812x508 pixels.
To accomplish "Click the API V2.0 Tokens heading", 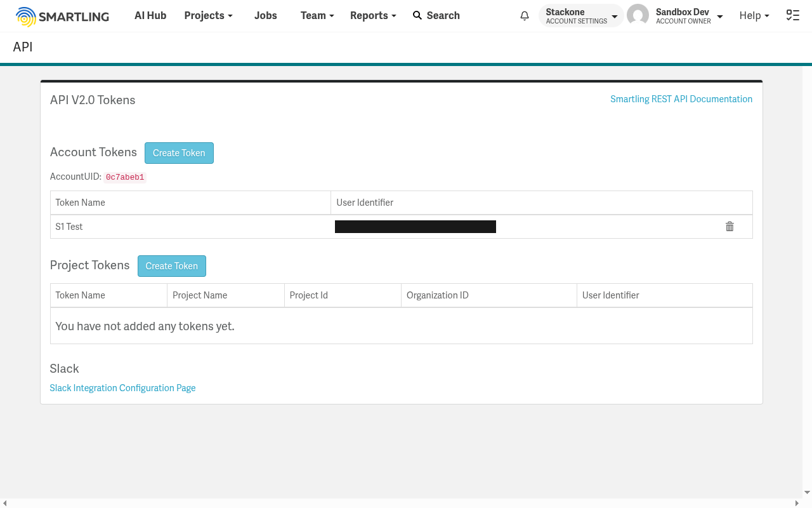I will [x=93, y=100].
